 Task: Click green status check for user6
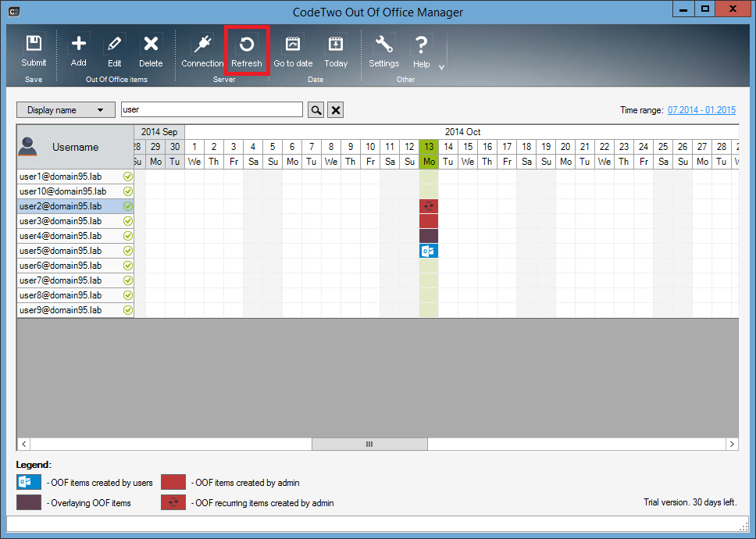pos(128,266)
